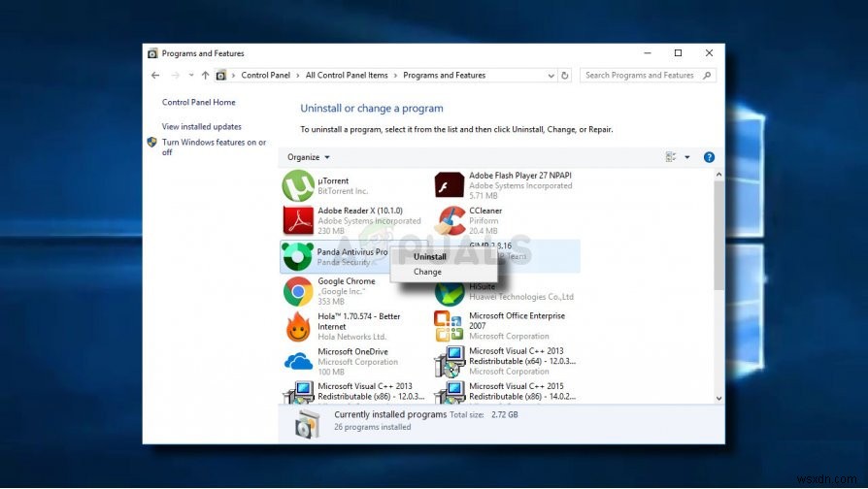Screen dimensions: 868x489
Task: Click Control Panel in the breadcrumb
Action: pyautogui.click(x=266, y=76)
